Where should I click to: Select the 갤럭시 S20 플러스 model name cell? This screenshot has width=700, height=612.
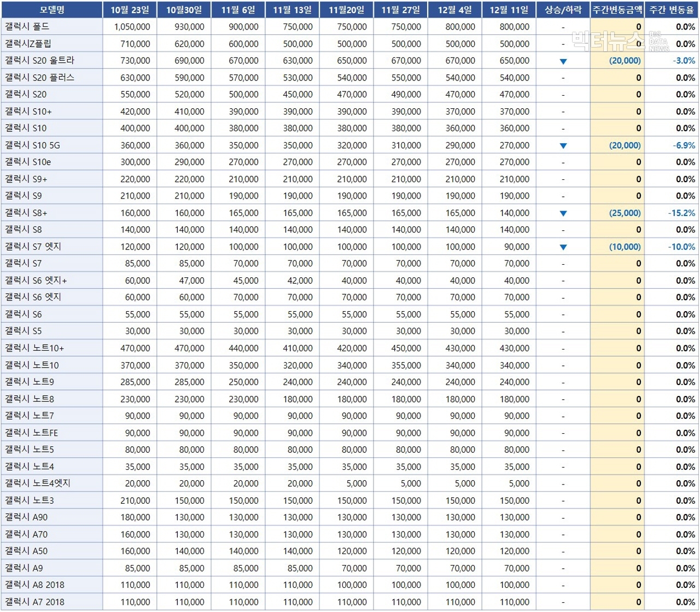click(51, 78)
